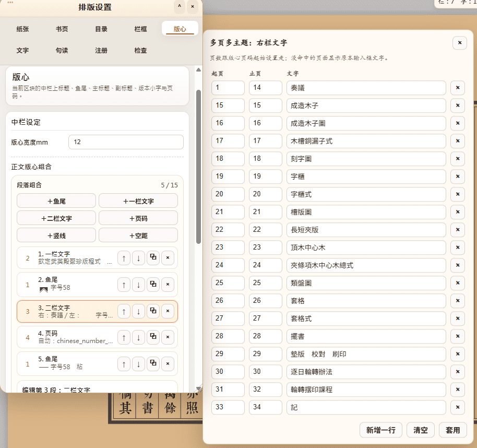This screenshot has width=477, height=448.
Task: Add a 页码 segment
Action: 138,219
